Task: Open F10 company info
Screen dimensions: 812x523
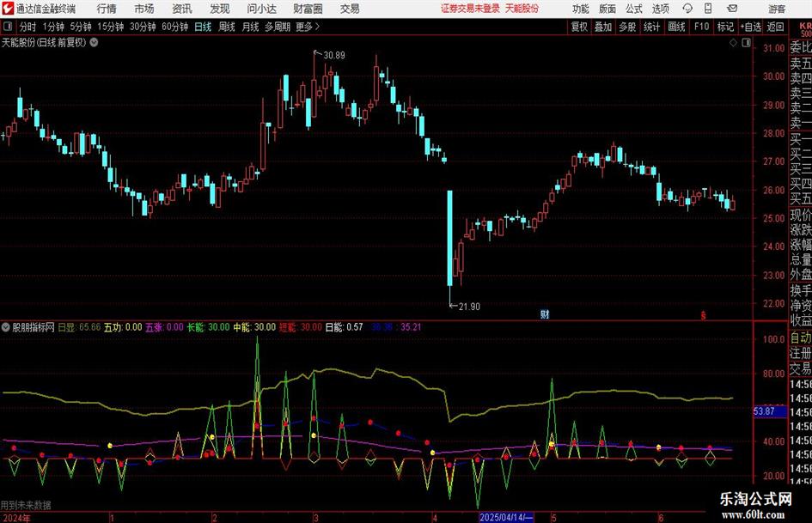Action: click(x=702, y=27)
